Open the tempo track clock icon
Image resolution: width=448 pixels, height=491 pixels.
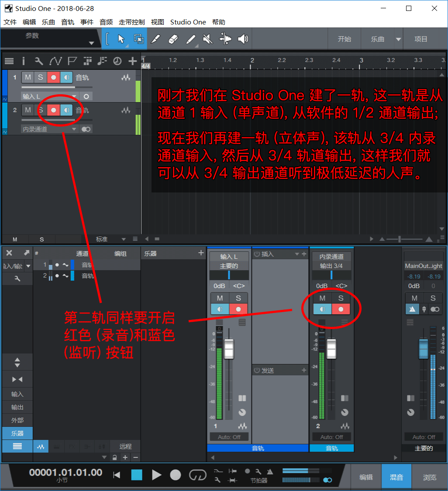tap(117, 61)
